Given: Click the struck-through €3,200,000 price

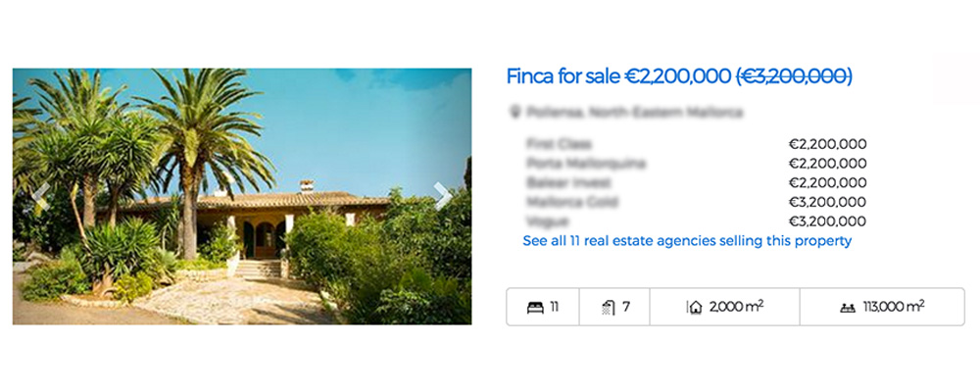Looking at the screenshot, I should tap(795, 76).
